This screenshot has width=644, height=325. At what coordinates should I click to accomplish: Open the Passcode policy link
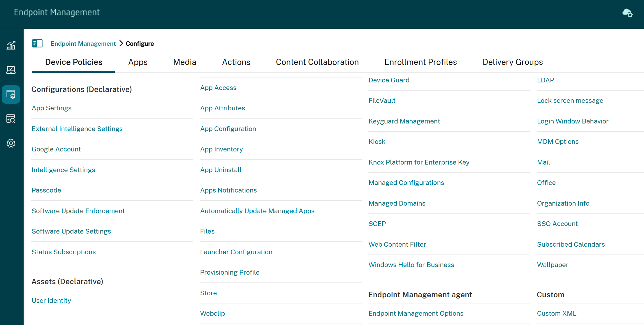46,190
